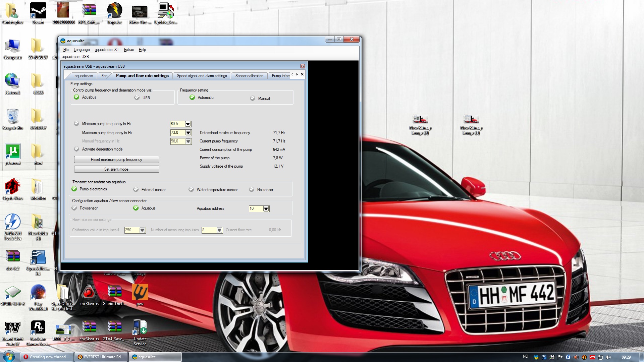Expand the Maximum pump frequency dropdown
This screenshot has height=362, width=644.
pos(188,133)
